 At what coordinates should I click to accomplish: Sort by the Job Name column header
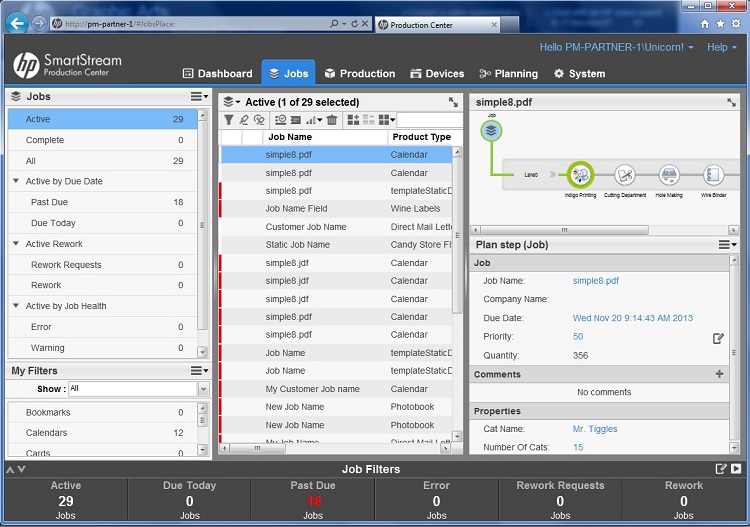click(x=325, y=137)
